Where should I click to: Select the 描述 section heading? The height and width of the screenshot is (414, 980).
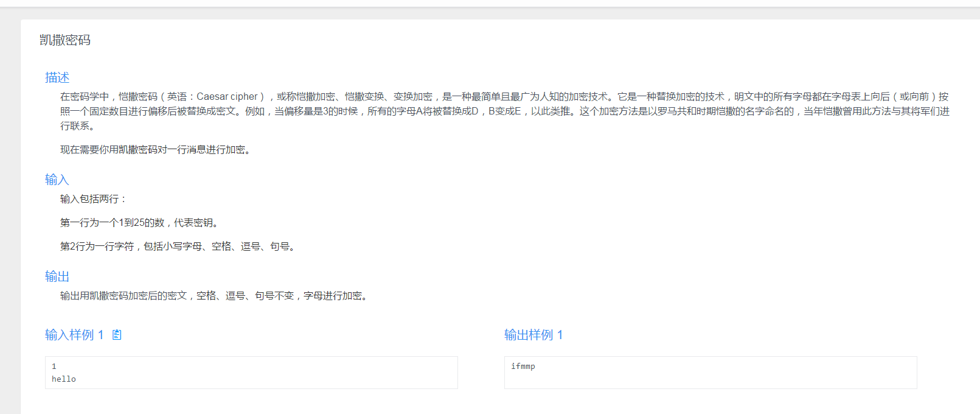pyautogui.click(x=57, y=77)
